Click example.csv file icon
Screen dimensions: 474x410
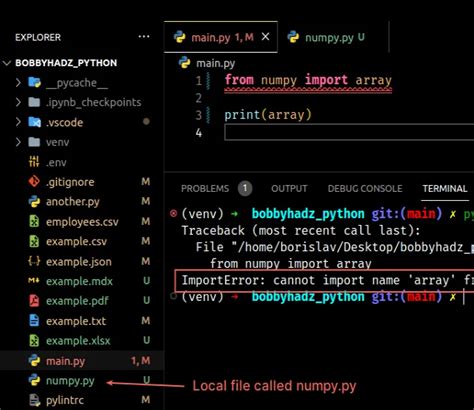pos(34,241)
